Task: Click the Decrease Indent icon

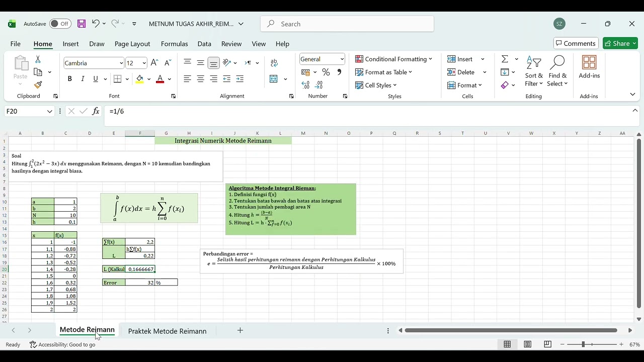Action: point(226,79)
